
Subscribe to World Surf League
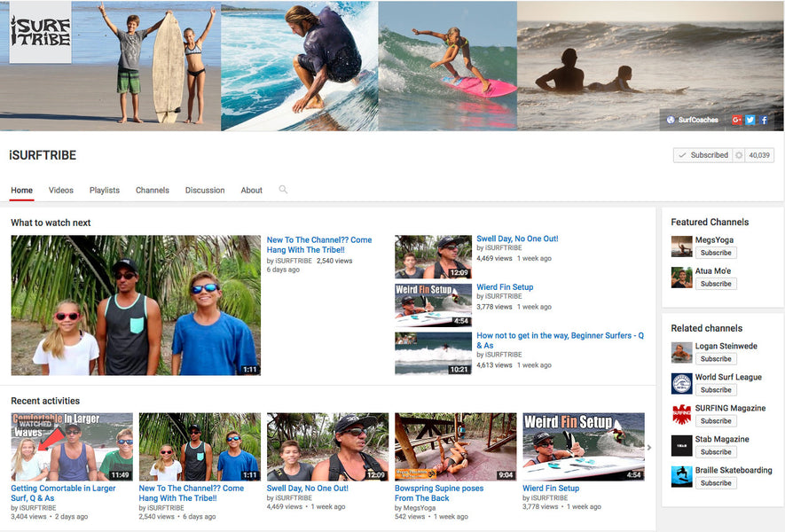tap(716, 390)
